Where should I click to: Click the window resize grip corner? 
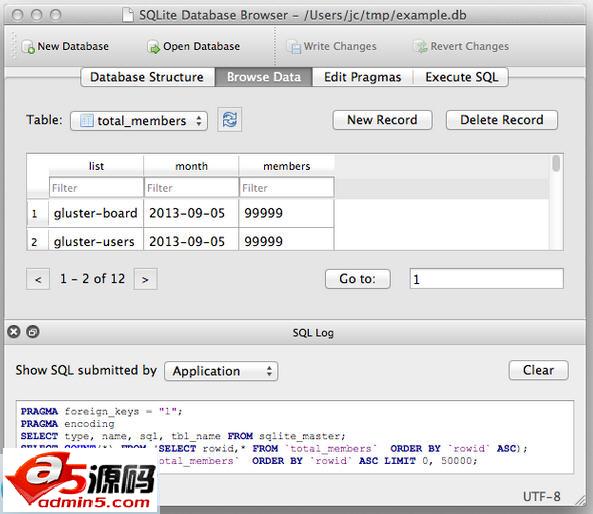[580, 500]
